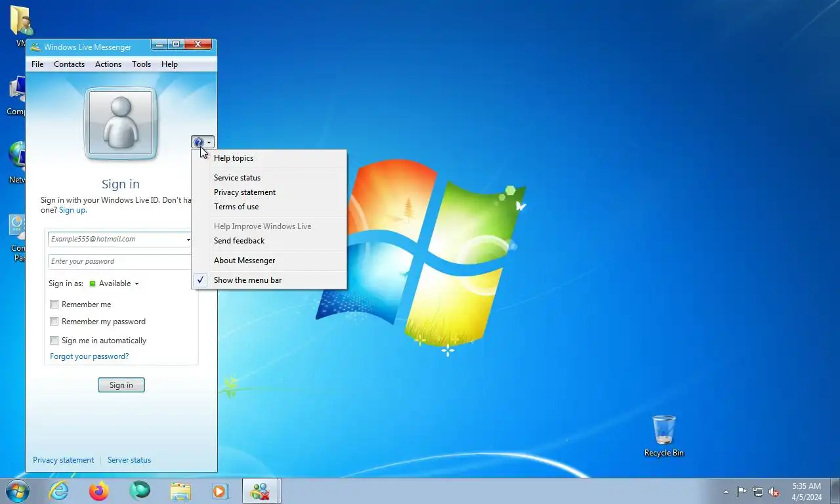Maximize the Windows Live Messenger window

pyautogui.click(x=176, y=45)
